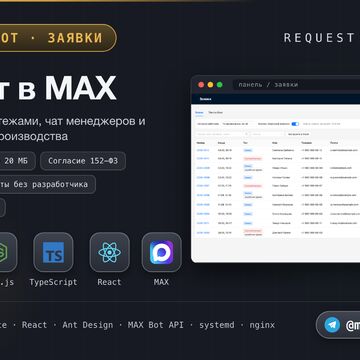Viewport: 360px width, 360px height.
Task: Click the '20 МБ' chip
Action: pos(17,161)
